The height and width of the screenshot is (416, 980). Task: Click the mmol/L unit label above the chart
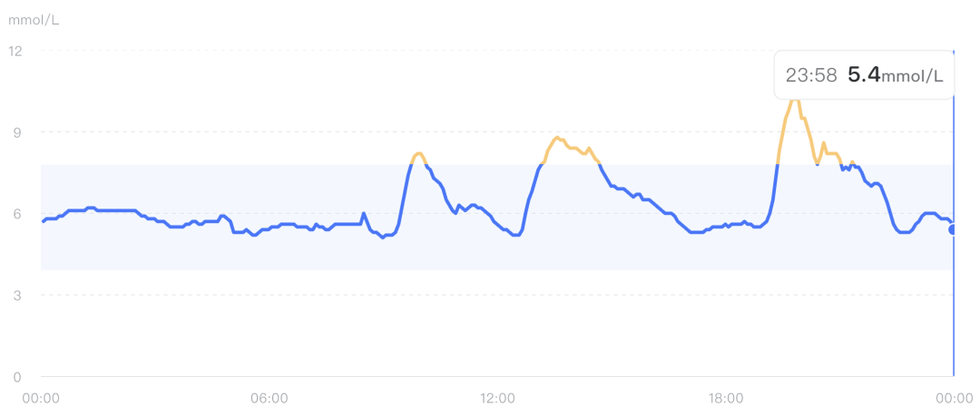click(x=34, y=19)
